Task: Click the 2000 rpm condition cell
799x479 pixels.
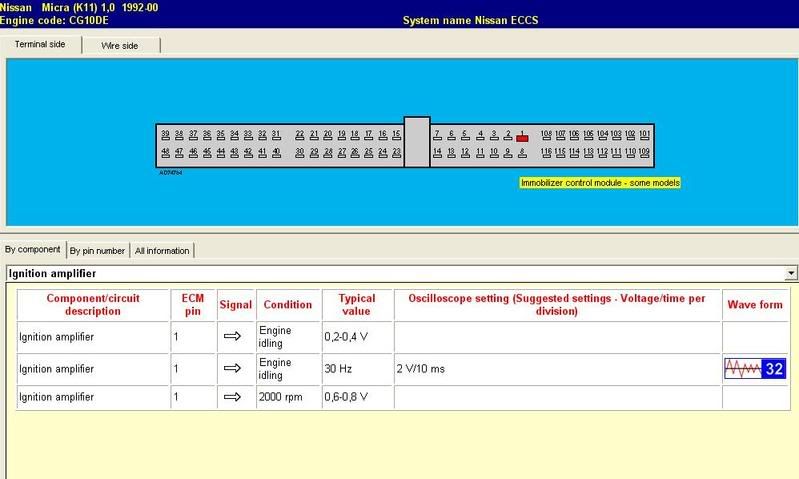Action: [288, 396]
